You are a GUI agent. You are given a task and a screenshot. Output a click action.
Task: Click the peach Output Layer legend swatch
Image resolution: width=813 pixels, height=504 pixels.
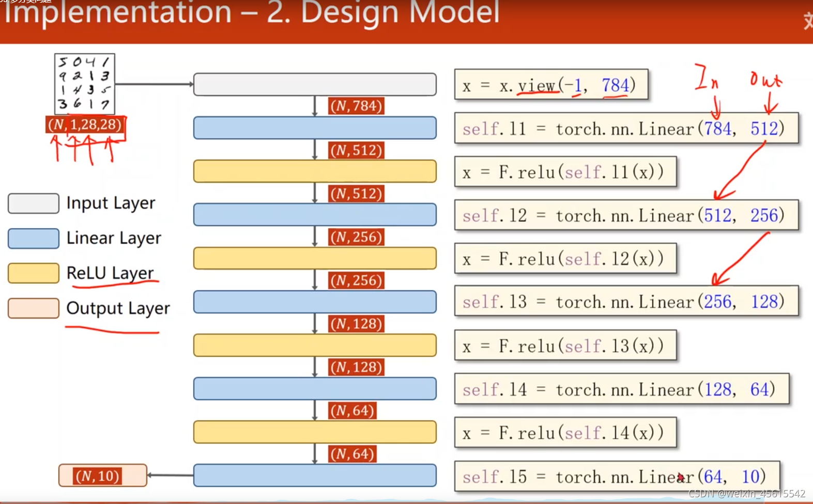click(34, 308)
